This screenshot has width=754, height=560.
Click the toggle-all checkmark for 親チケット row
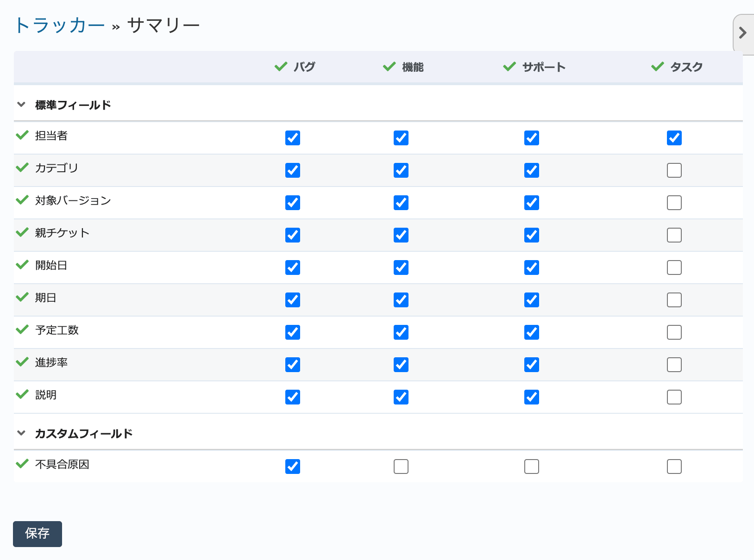point(22,232)
